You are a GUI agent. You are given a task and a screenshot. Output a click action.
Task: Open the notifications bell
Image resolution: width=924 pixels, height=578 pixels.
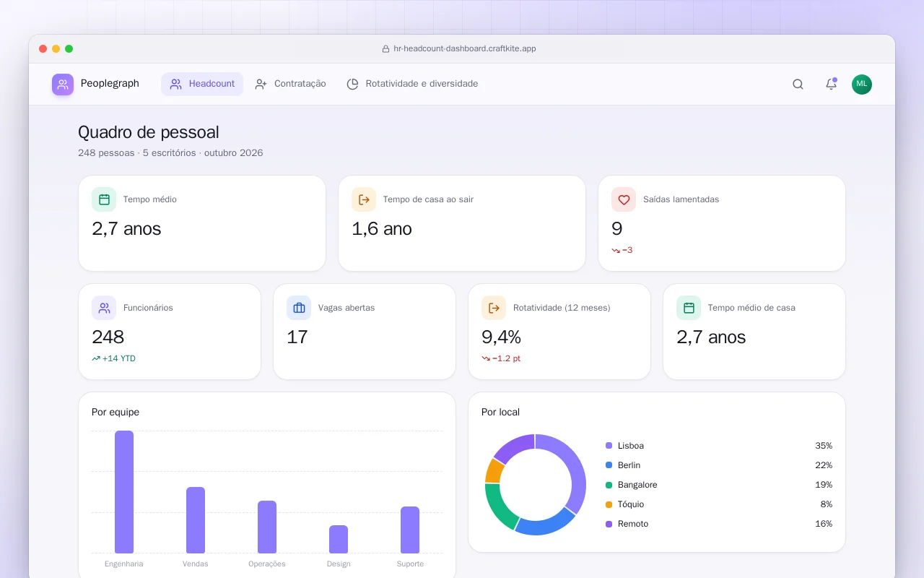[x=831, y=85]
